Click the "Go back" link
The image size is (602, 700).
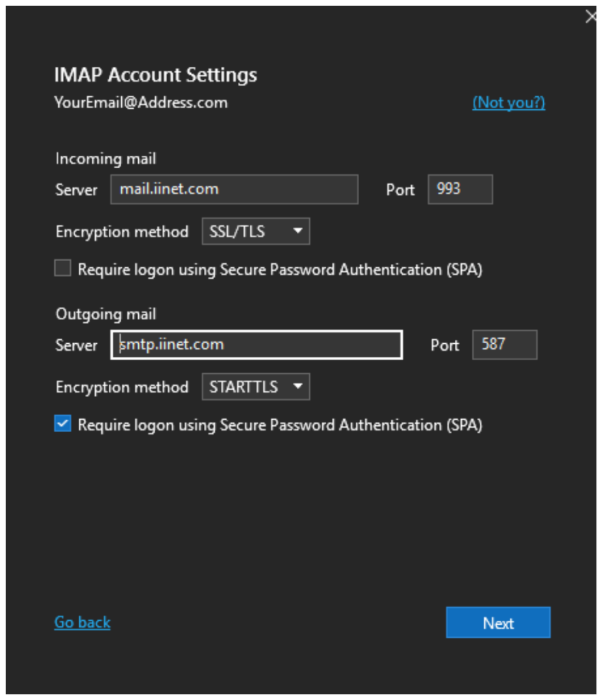tap(82, 622)
